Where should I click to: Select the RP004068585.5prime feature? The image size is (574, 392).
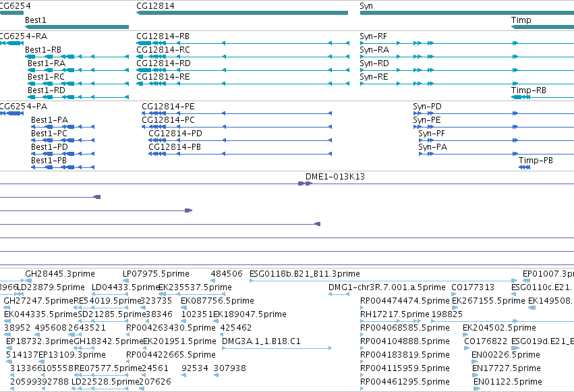point(362,335)
